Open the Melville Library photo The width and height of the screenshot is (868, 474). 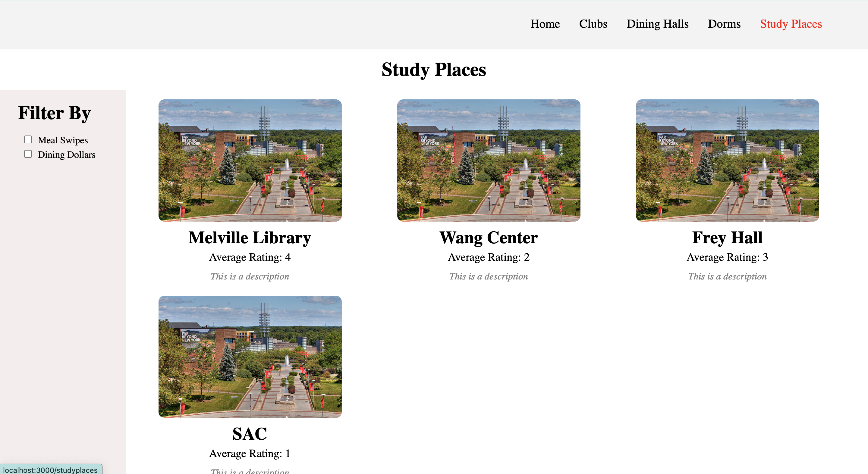tap(250, 160)
